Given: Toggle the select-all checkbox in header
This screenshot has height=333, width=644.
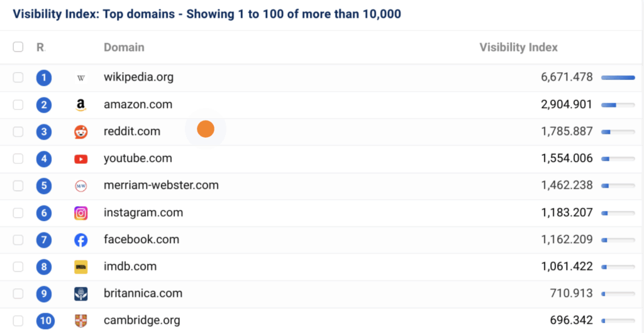Looking at the screenshot, I should coord(18,47).
